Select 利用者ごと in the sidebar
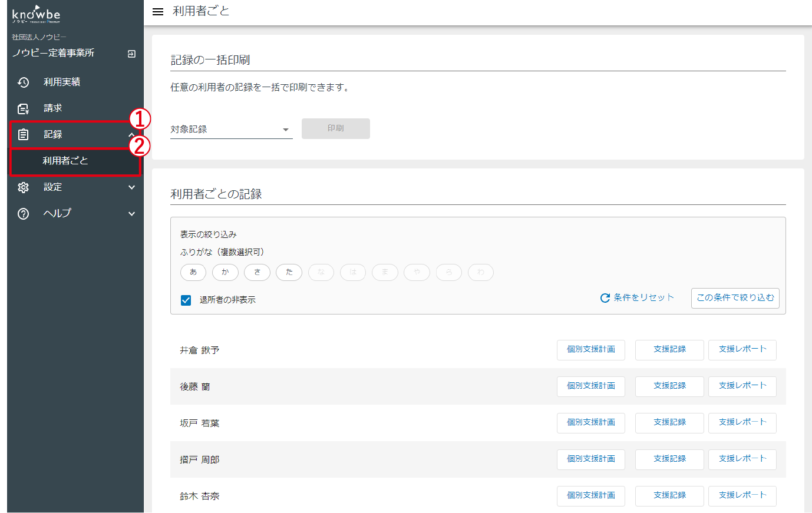 (65, 161)
